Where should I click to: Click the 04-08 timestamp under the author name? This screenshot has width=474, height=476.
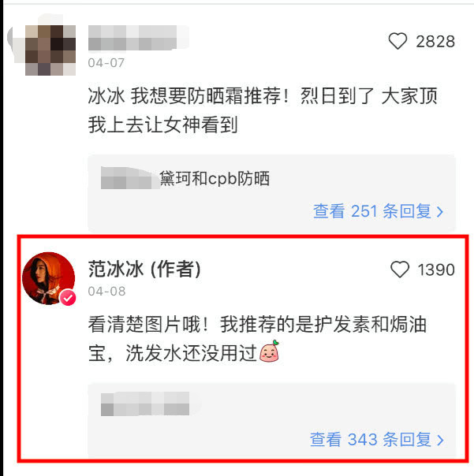click(106, 291)
